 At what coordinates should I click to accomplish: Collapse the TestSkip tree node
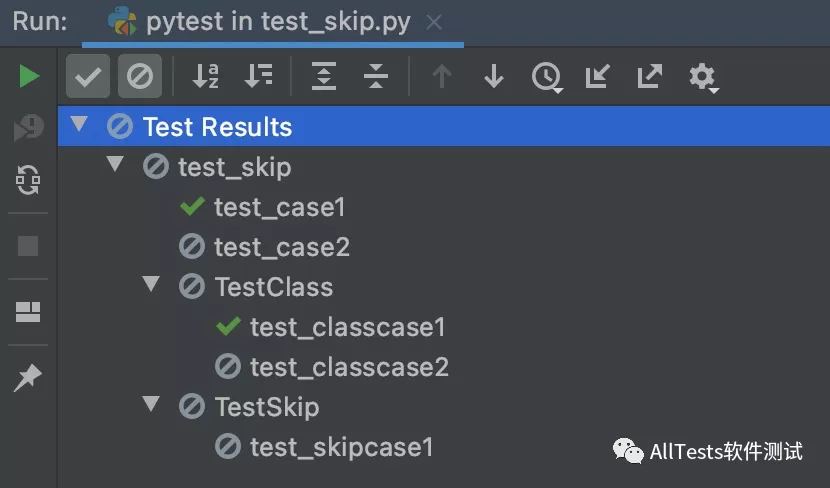[151, 404]
